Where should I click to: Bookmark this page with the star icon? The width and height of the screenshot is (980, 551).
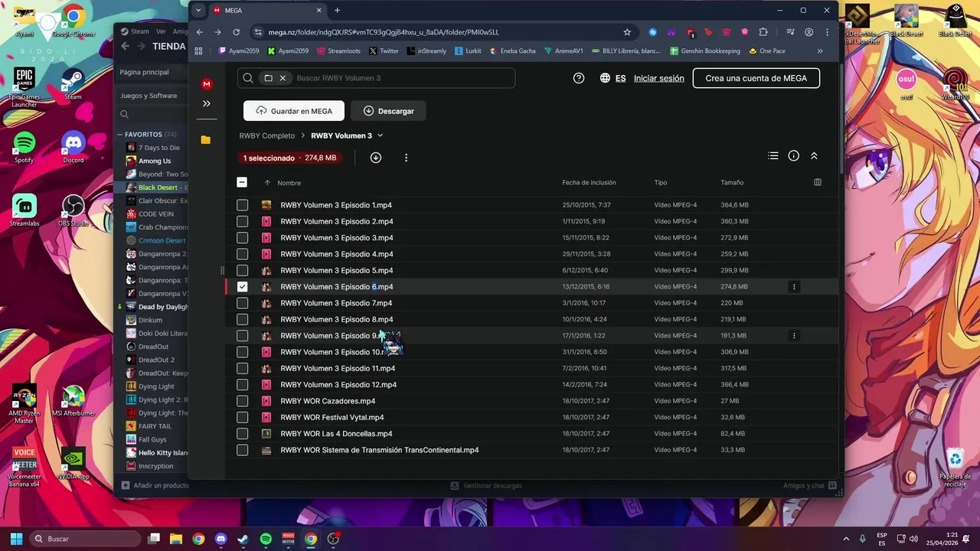click(627, 32)
